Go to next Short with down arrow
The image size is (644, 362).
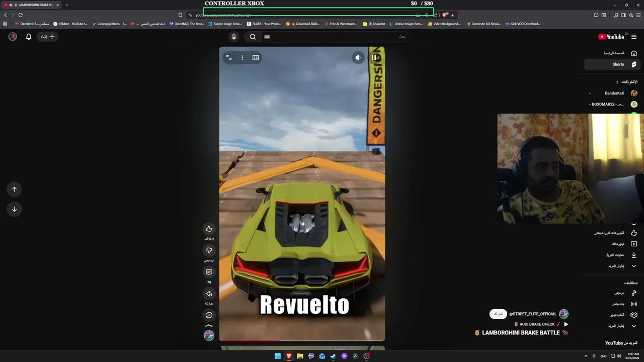tap(14, 209)
